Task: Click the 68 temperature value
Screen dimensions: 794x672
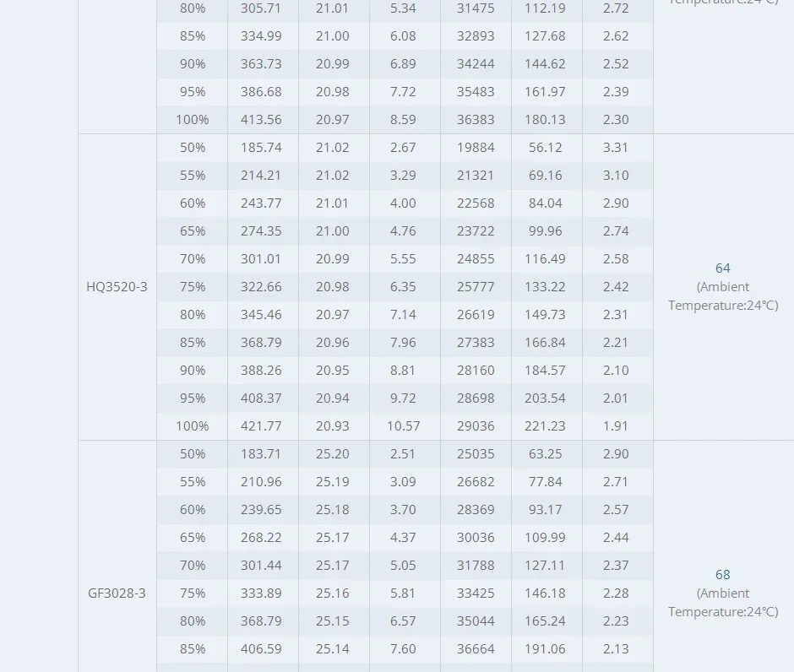Action: click(x=723, y=575)
